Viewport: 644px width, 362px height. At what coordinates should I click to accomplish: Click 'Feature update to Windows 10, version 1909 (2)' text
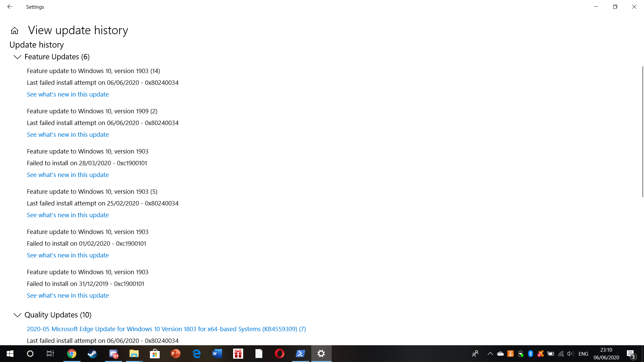click(x=92, y=111)
